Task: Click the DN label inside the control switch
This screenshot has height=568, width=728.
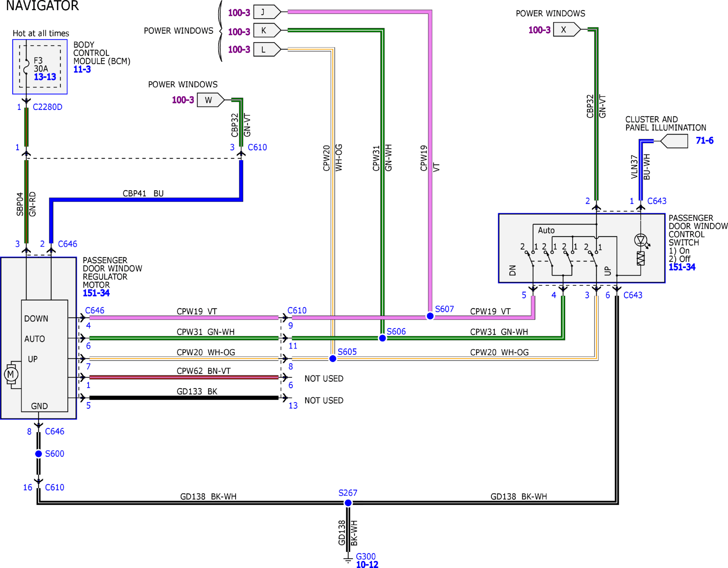Action: pos(512,270)
